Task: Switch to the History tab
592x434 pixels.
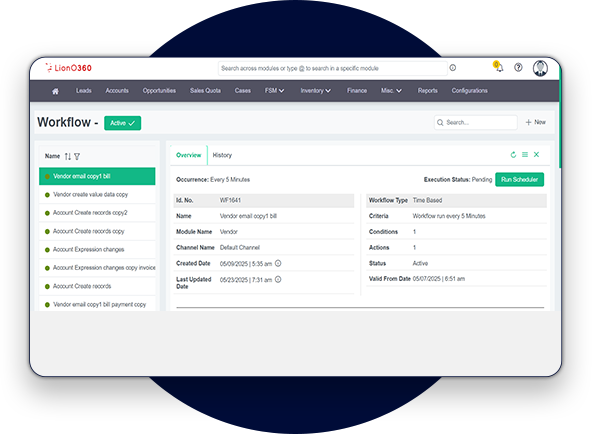Action: (x=222, y=155)
